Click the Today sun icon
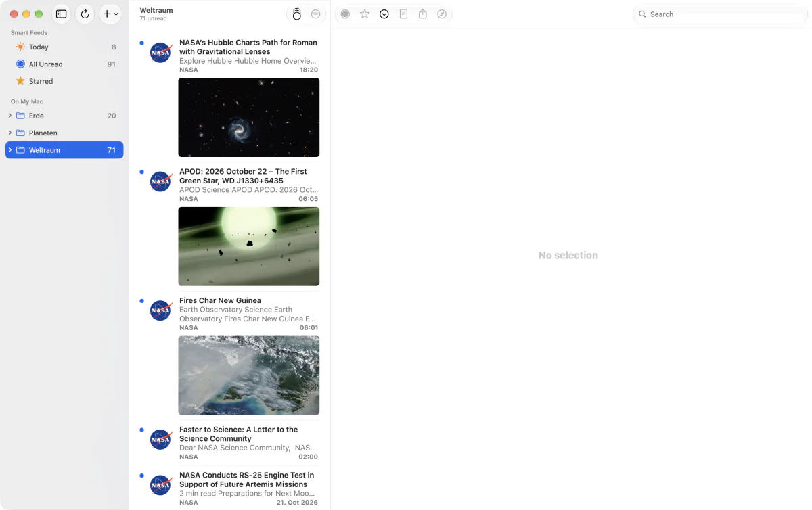The width and height of the screenshot is (812, 510). (x=20, y=47)
